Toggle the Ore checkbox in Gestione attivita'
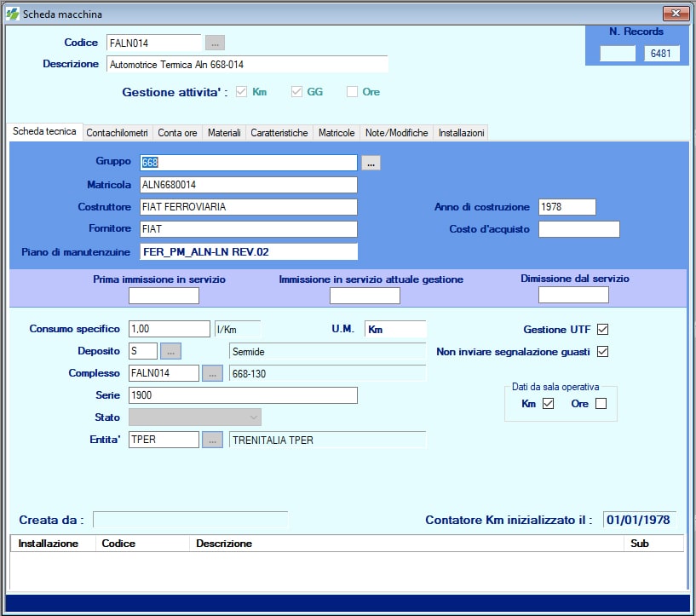Screen dimensions: 696x616 pyautogui.click(x=352, y=92)
